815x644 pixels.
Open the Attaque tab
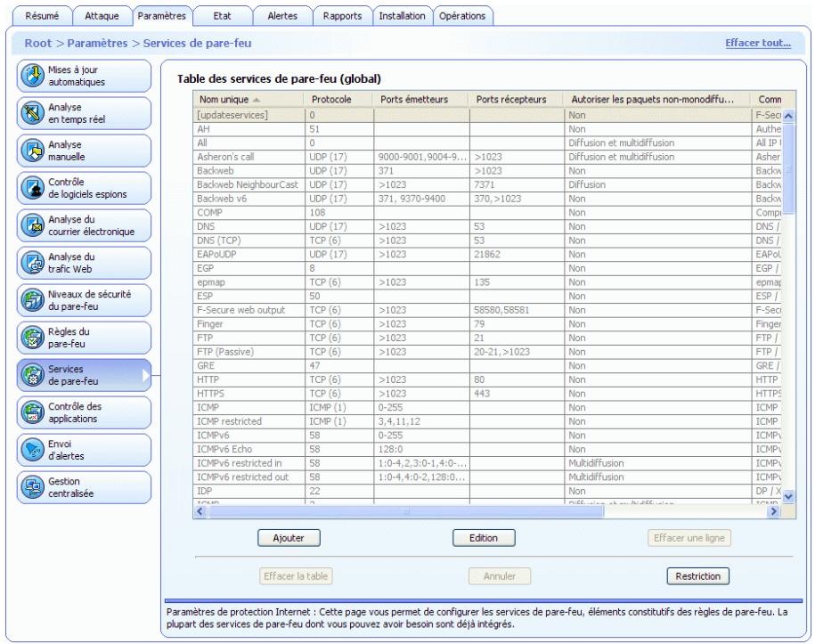(102, 16)
